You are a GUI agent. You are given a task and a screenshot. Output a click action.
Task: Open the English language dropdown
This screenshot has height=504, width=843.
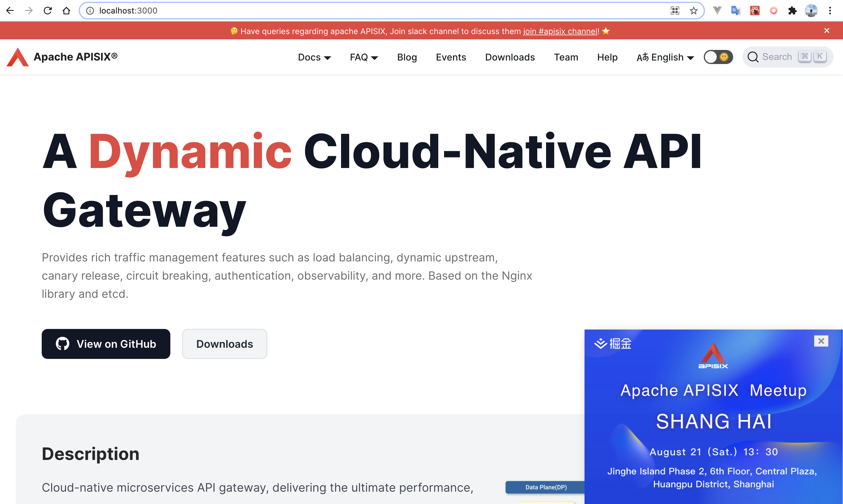(665, 57)
